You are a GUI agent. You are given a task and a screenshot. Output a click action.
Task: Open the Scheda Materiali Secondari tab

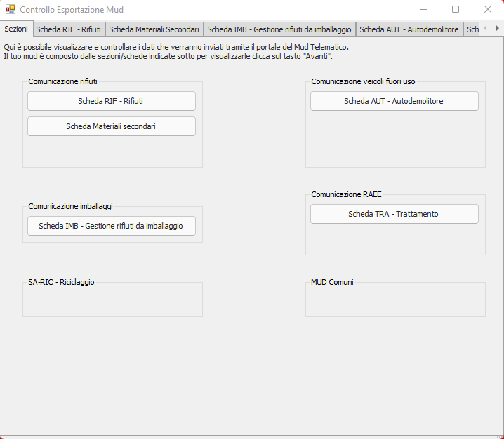pyautogui.click(x=154, y=29)
